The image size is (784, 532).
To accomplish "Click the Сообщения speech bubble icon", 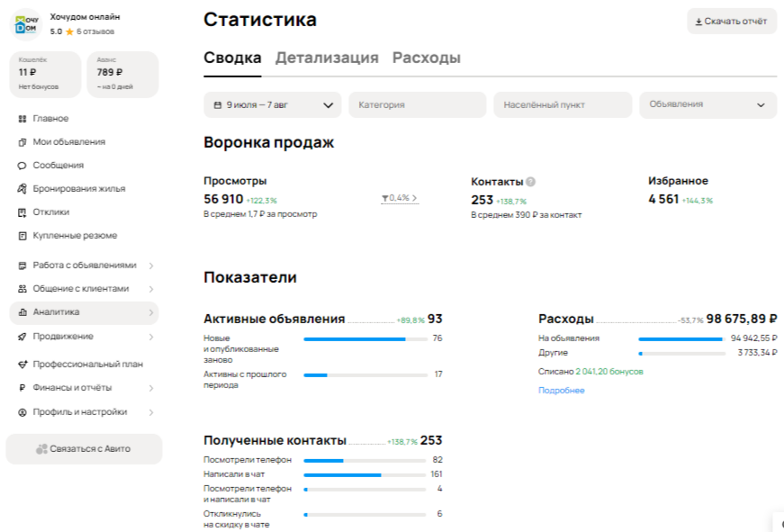I will [22, 166].
